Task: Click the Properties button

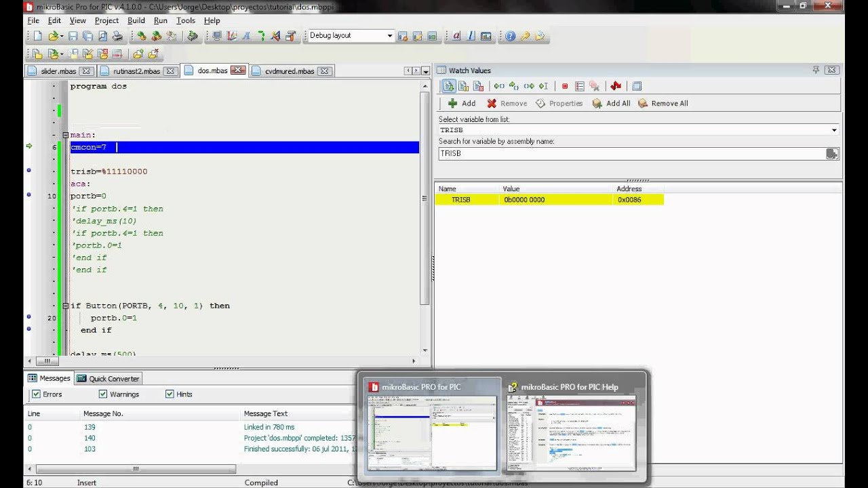Action: pyautogui.click(x=559, y=103)
